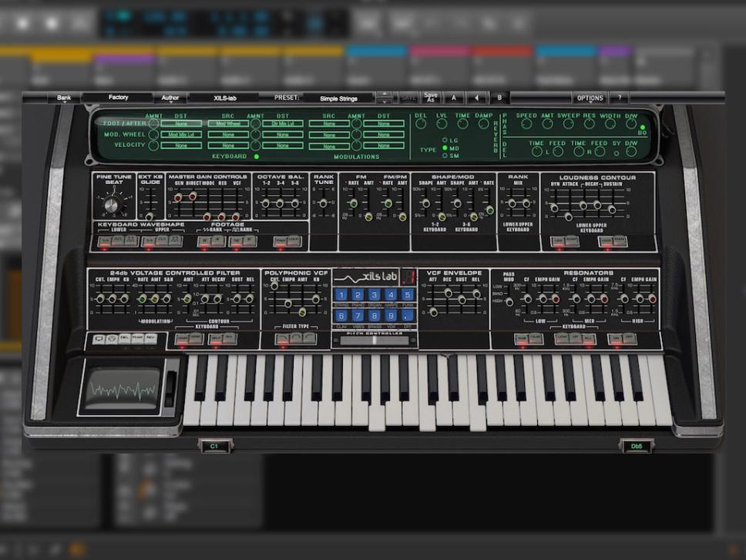Click the Save As button

point(430,98)
